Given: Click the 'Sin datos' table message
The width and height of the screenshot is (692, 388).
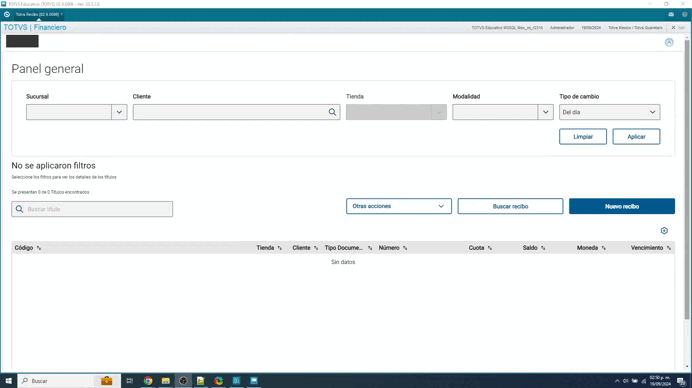Looking at the screenshot, I should [343, 262].
